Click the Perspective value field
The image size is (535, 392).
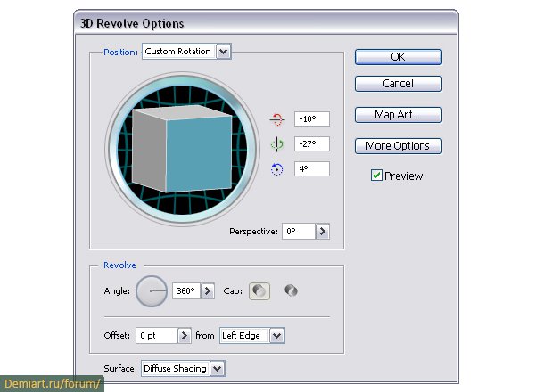[298, 232]
